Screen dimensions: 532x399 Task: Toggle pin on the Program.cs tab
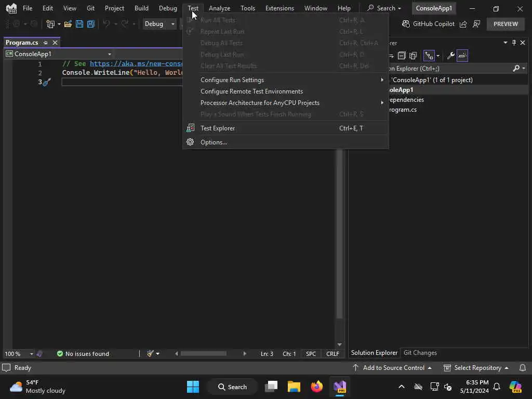46,43
